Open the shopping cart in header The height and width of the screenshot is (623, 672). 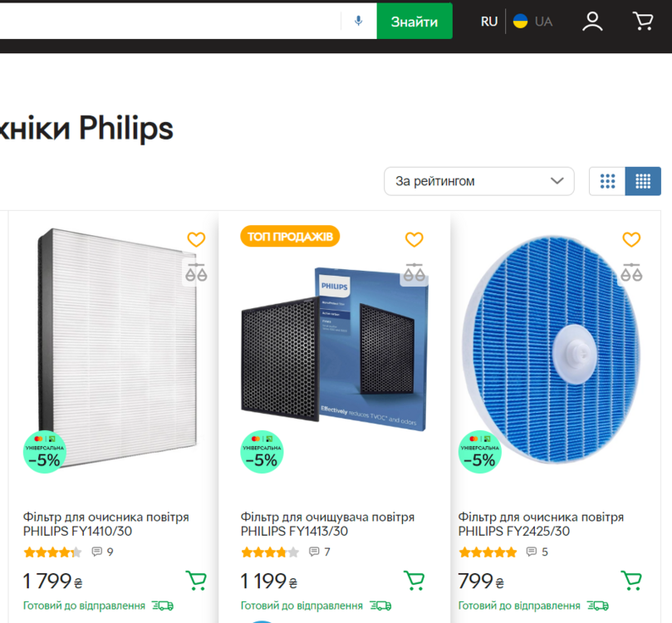pyautogui.click(x=643, y=21)
